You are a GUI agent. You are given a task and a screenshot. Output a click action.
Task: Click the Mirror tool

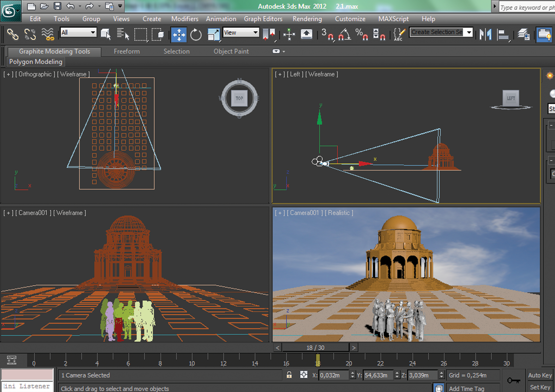tap(486, 34)
